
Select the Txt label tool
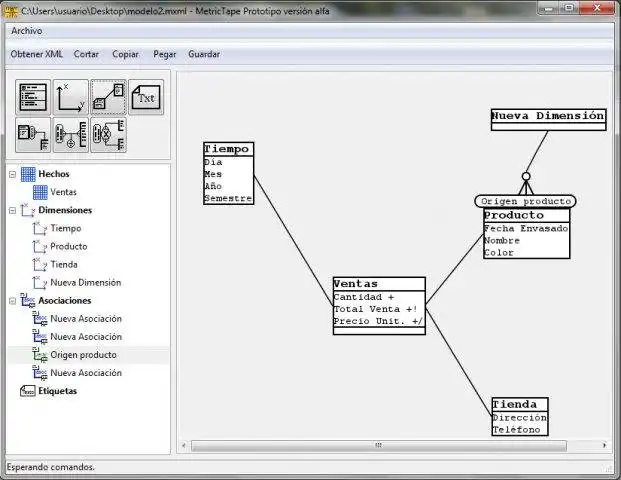pyautogui.click(x=146, y=97)
